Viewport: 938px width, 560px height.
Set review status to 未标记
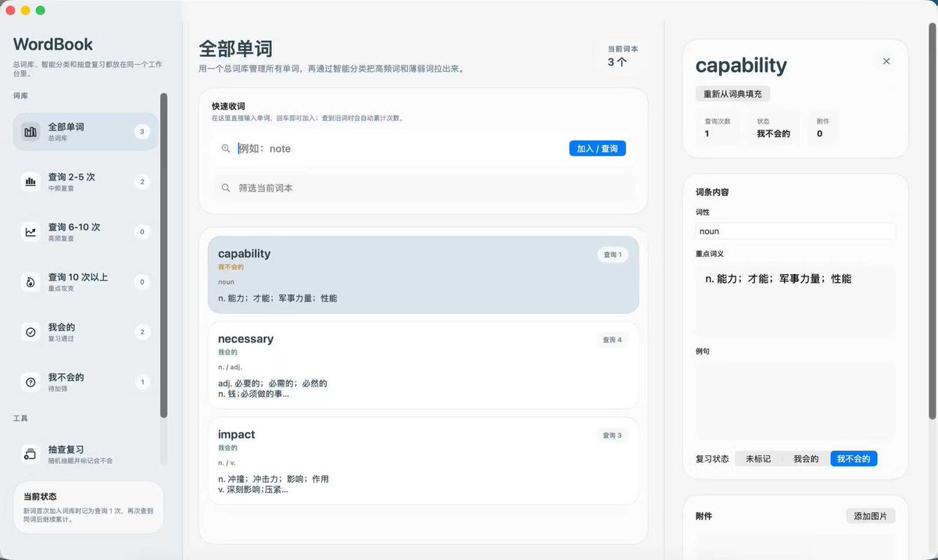[x=758, y=458]
